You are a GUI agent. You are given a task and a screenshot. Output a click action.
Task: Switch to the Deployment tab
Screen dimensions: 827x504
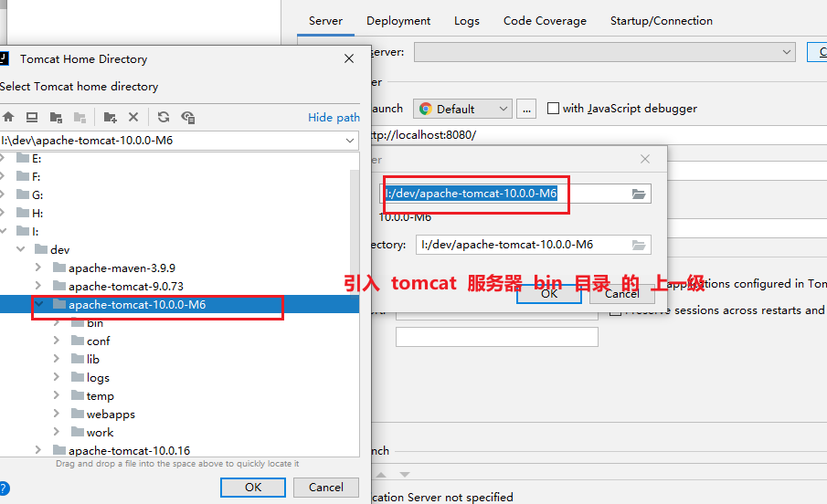coord(398,21)
